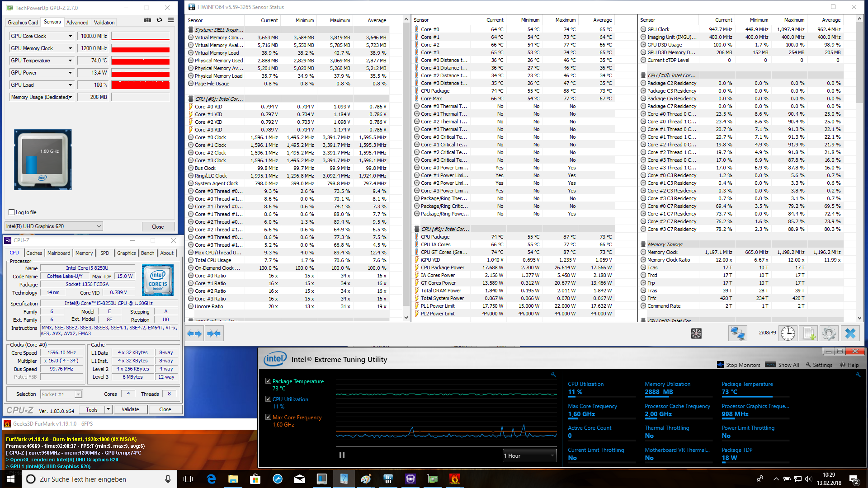The image size is (868, 488).
Task: Open GPU Memory Clock sensor dropdown
Action: [70, 48]
